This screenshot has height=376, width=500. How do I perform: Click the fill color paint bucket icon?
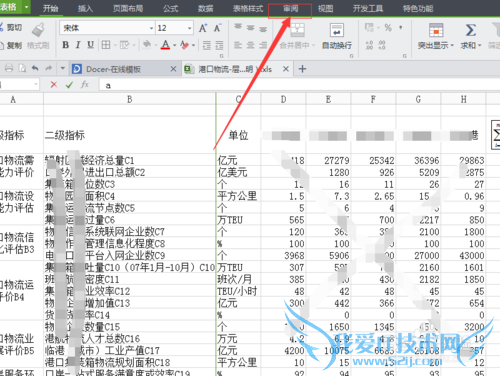pos(147,45)
